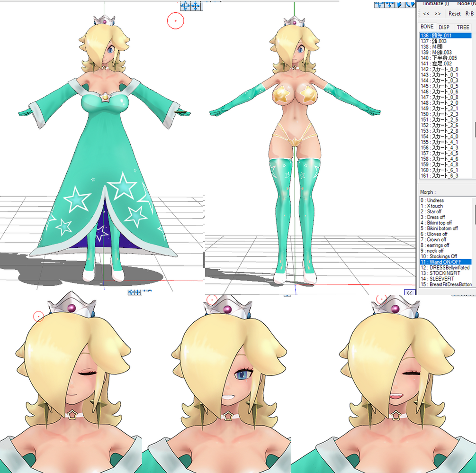This screenshot has width=476, height=473.
Task: Select bone 157 : スカート_4_5
Action: [445, 154]
